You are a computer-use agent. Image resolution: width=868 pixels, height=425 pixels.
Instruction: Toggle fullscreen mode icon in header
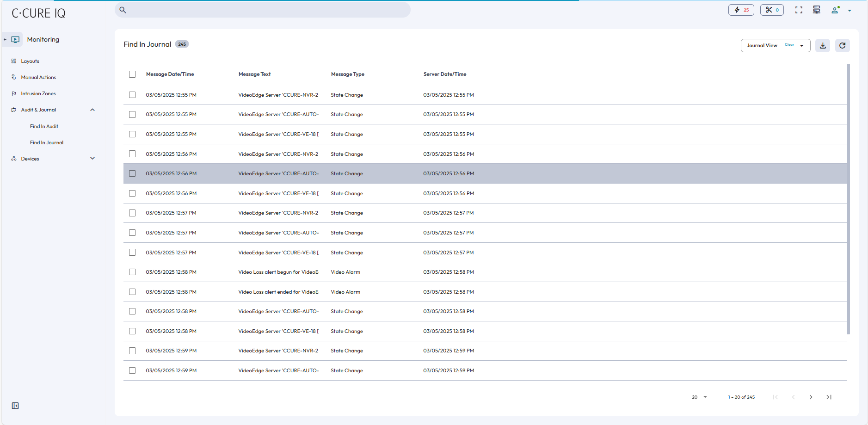(x=799, y=10)
